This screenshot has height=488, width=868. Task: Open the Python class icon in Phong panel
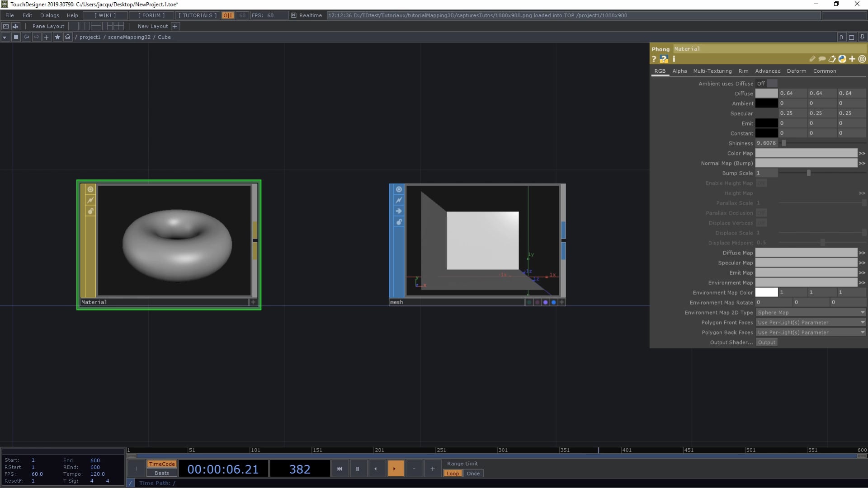842,59
